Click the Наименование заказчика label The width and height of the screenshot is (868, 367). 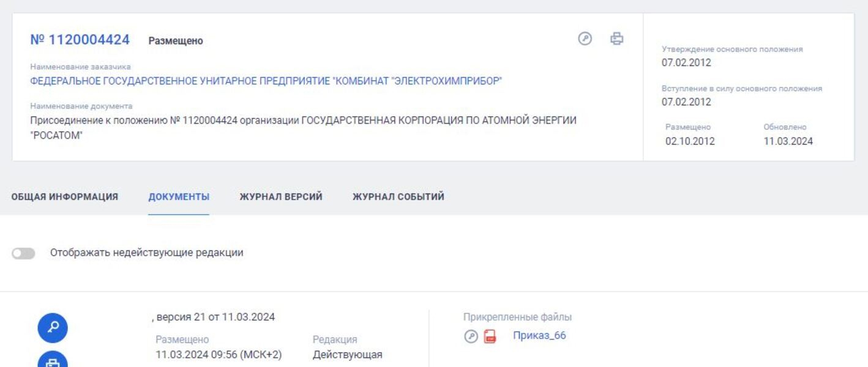click(x=80, y=67)
